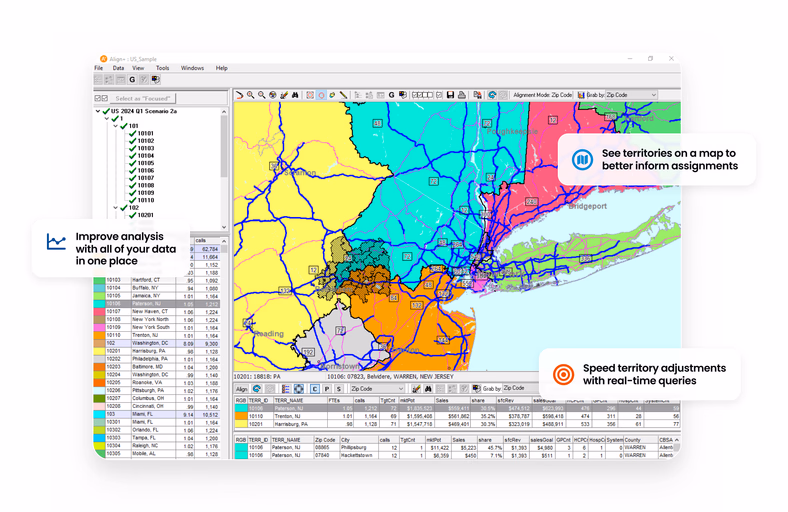The width and height of the screenshot is (788, 512).
Task: Toggle the checkmark on territory 10105
Action: click(x=132, y=163)
